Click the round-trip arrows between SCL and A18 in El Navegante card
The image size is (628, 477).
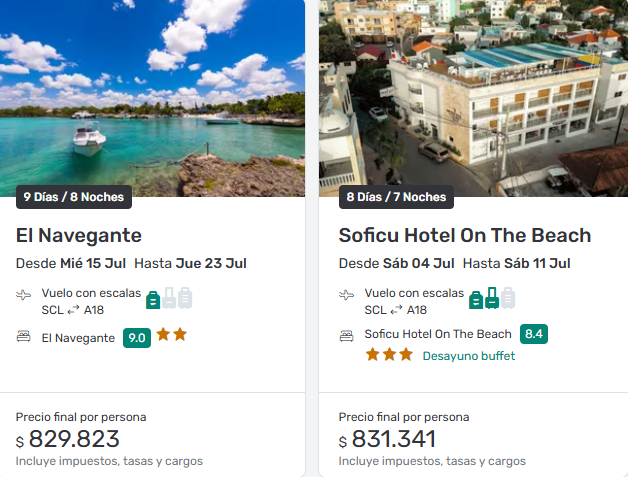[73, 310]
